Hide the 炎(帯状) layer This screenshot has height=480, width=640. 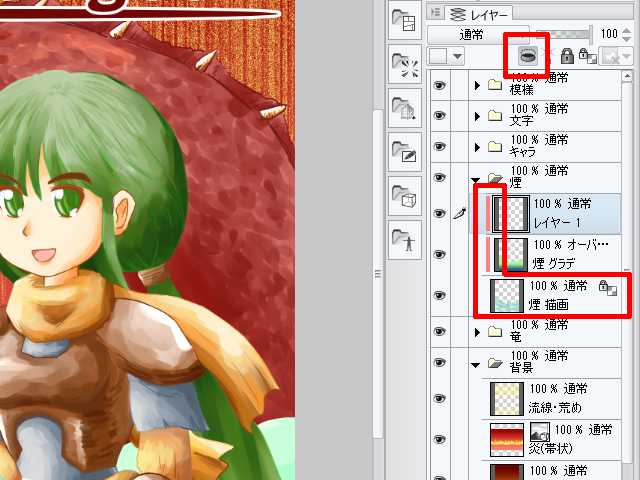pyautogui.click(x=440, y=439)
